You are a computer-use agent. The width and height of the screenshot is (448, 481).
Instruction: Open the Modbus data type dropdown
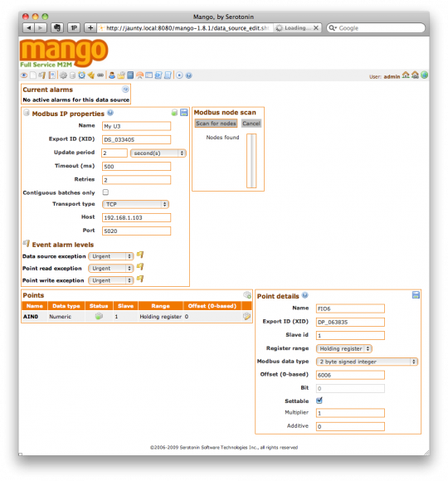coord(367,362)
